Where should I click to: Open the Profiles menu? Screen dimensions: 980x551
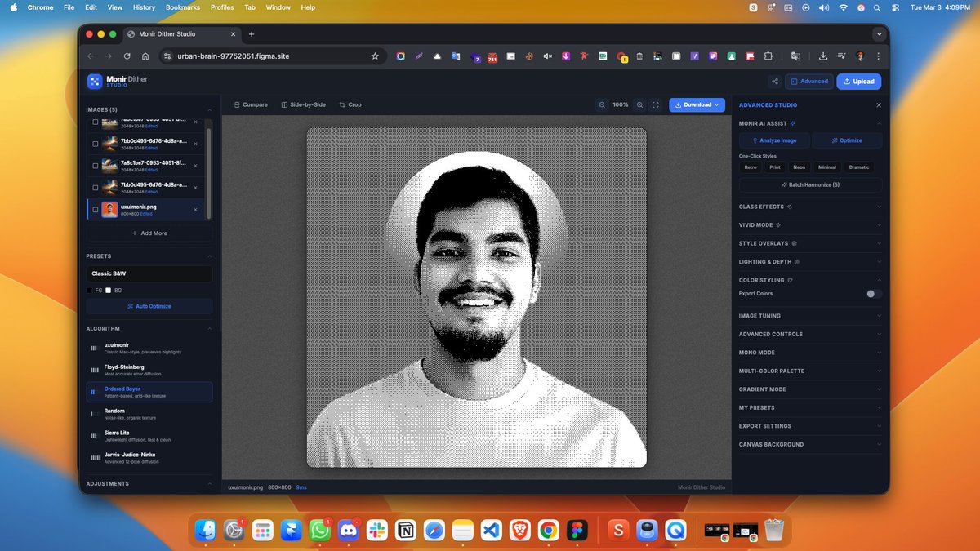click(x=222, y=7)
